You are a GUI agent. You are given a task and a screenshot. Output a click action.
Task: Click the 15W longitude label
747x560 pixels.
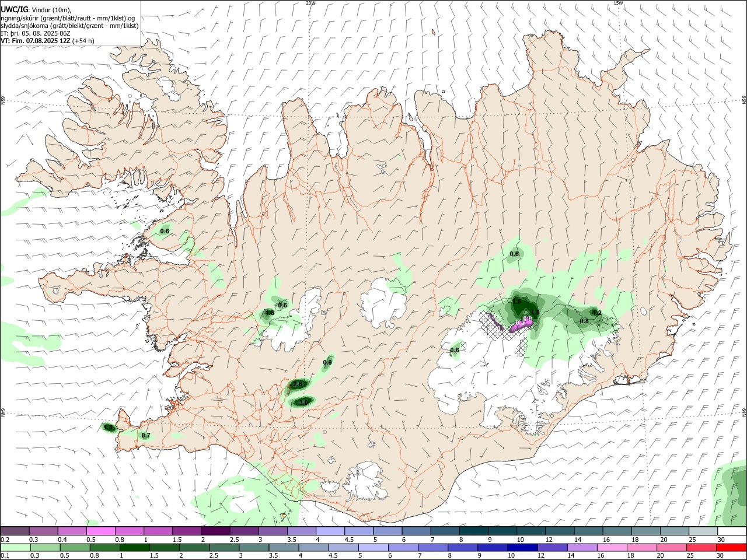[617, 3]
